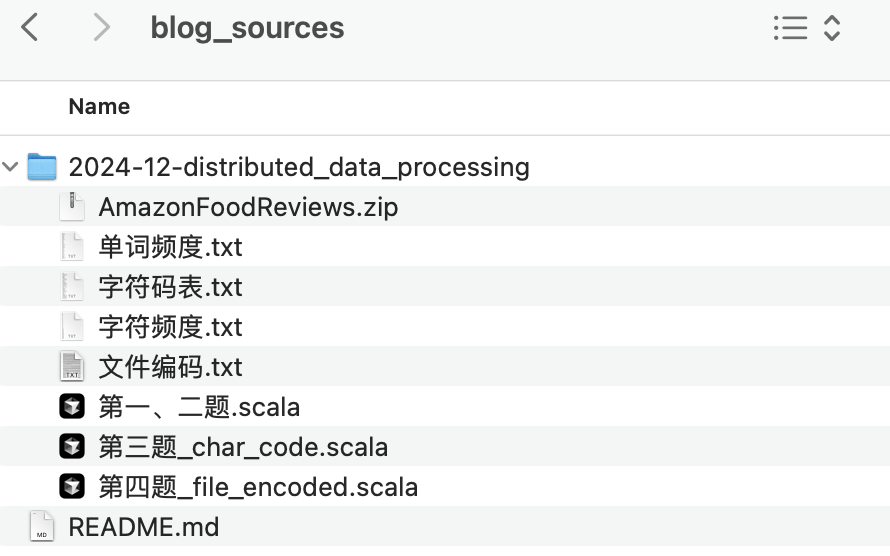Image resolution: width=890 pixels, height=556 pixels.
Task: Open the view switcher up-down arrows
Action: 832,28
